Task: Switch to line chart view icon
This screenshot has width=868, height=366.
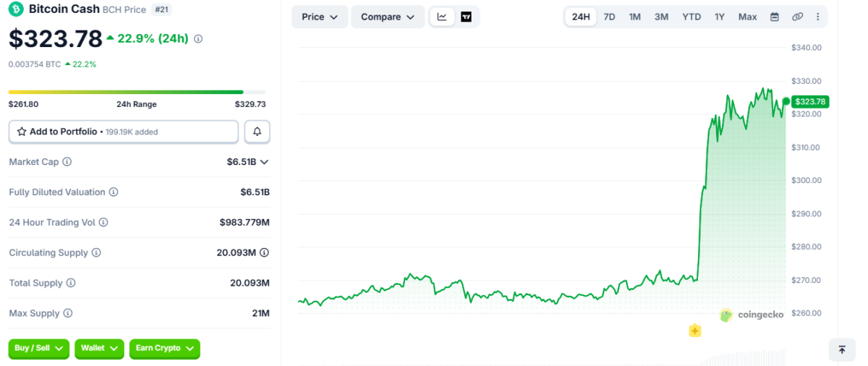Action: (x=442, y=17)
